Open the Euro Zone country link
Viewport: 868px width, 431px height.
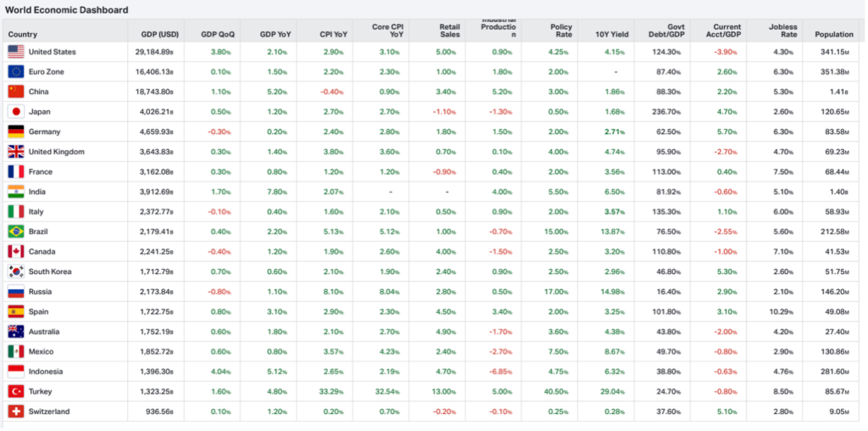(x=46, y=72)
